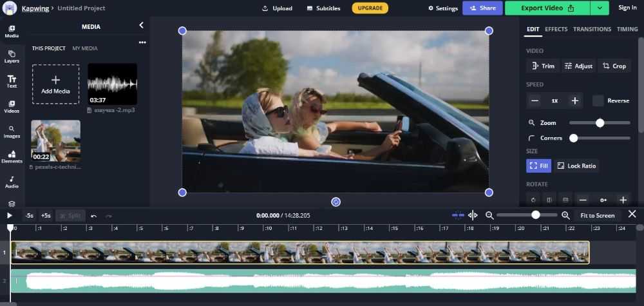Click the Corners slider handle

[573, 138]
